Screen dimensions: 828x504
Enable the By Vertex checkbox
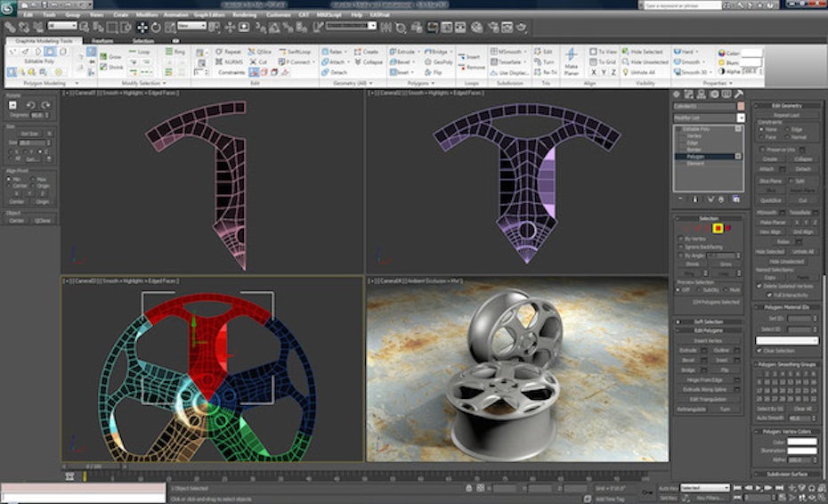pyautogui.click(x=683, y=239)
